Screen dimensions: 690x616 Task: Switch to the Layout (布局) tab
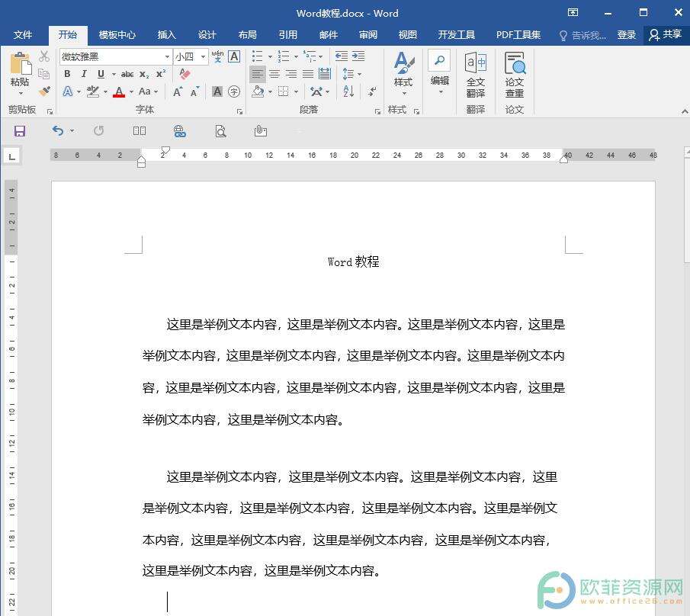click(x=247, y=35)
